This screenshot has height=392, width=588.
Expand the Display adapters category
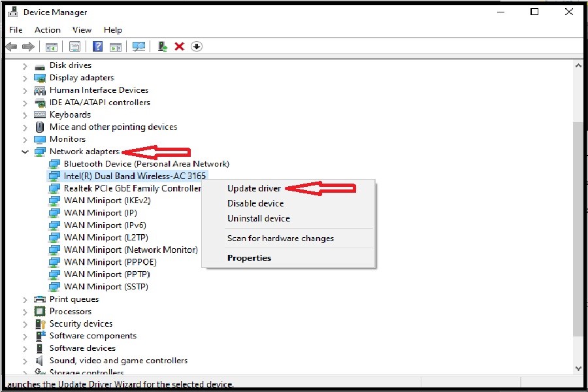(x=25, y=78)
